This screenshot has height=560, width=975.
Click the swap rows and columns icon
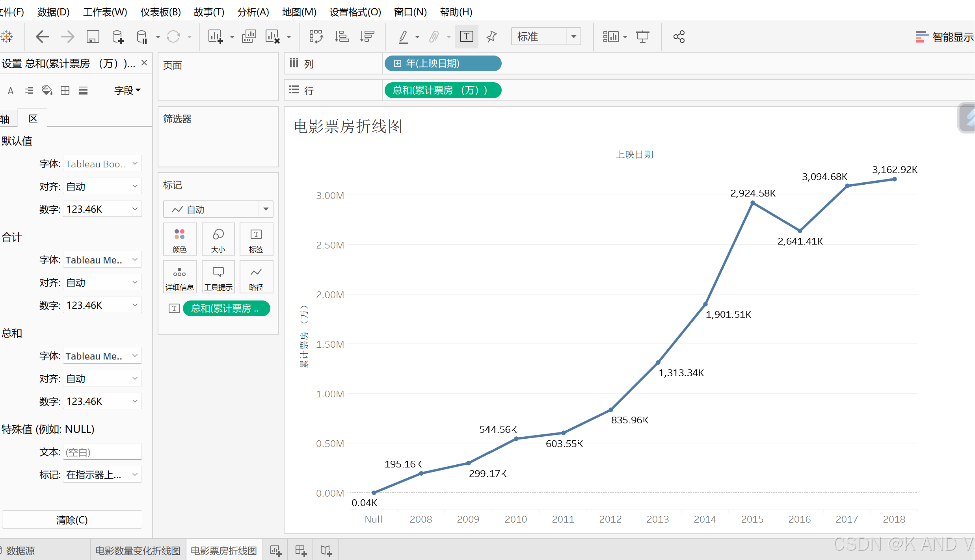click(316, 37)
